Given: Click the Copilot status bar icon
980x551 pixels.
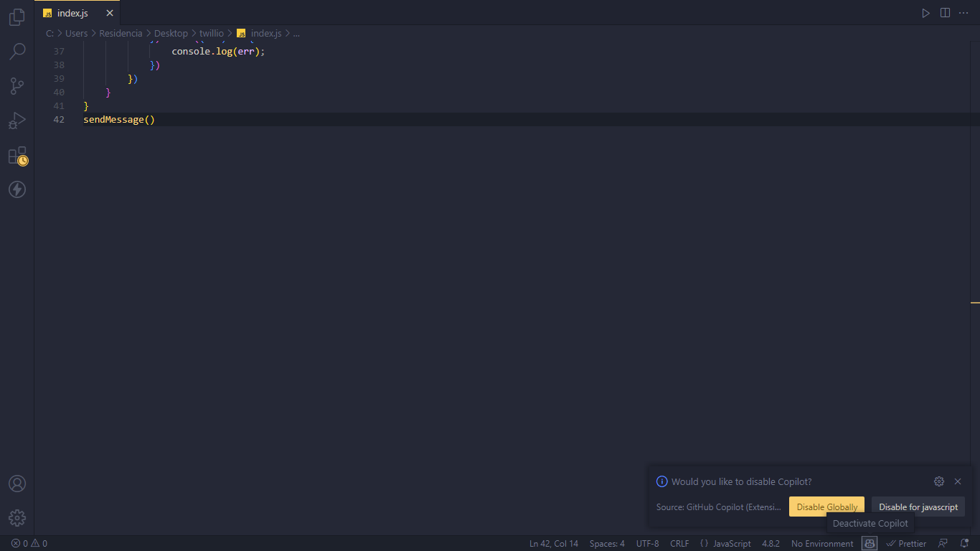Looking at the screenshot, I should point(869,543).
